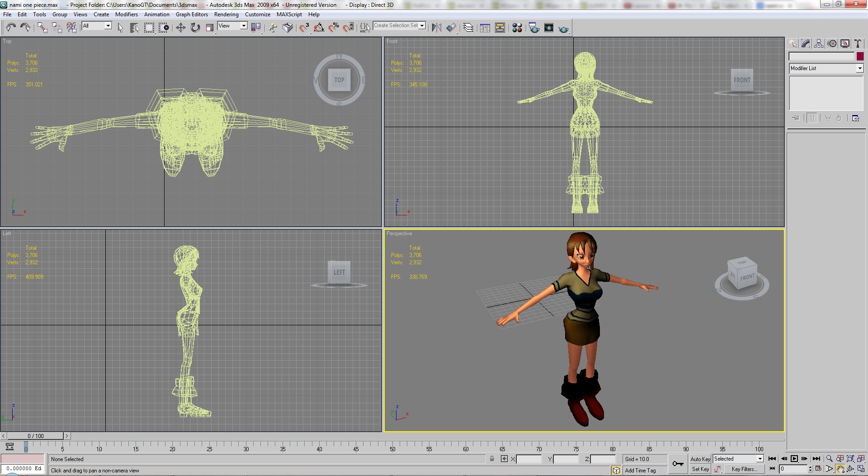Switch to the Motion command panel tab

pyautogui.click(x=832, y=43)
